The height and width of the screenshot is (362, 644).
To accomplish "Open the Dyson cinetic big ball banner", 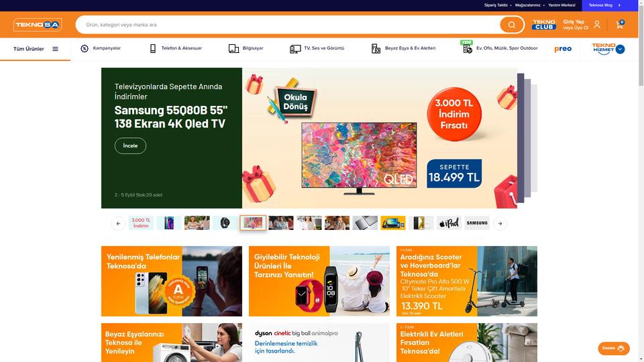I will click(319, 343).
